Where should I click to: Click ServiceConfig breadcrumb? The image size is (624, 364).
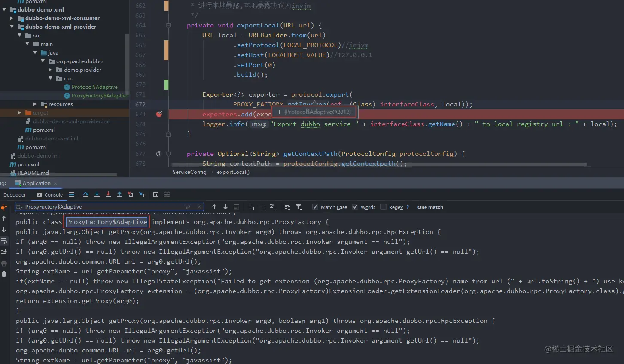(x=189, y=172)
